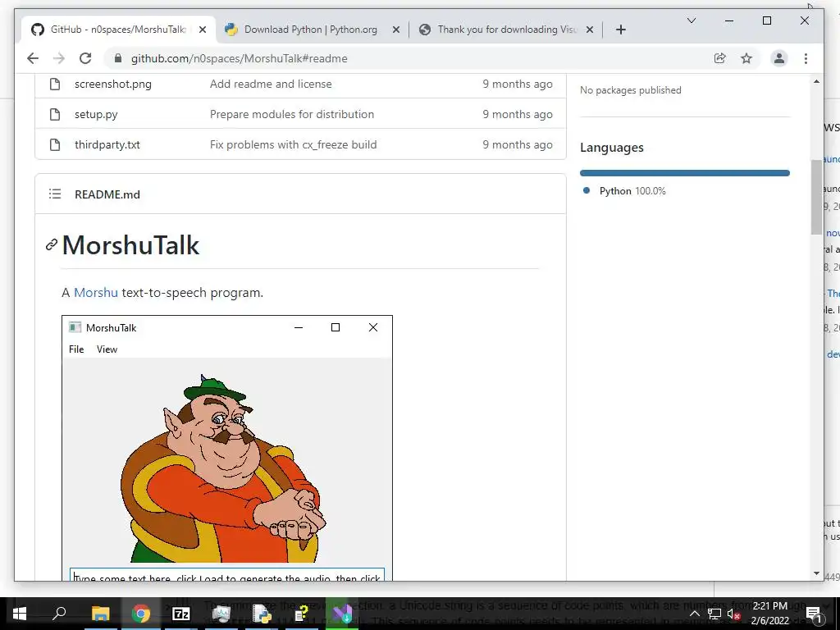Viewport: 840px width, 630px height.
Task: Open commit 'Fix problems with cx_freeze build'
Action: coord(293,144)
